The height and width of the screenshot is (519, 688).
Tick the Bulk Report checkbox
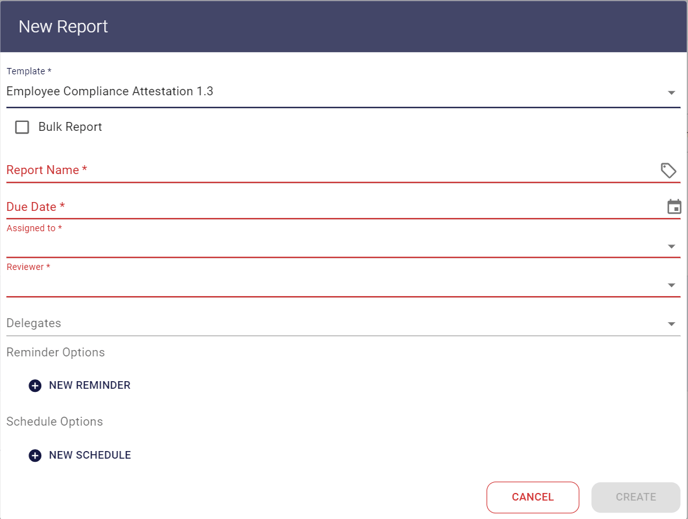tap(22, 127)
